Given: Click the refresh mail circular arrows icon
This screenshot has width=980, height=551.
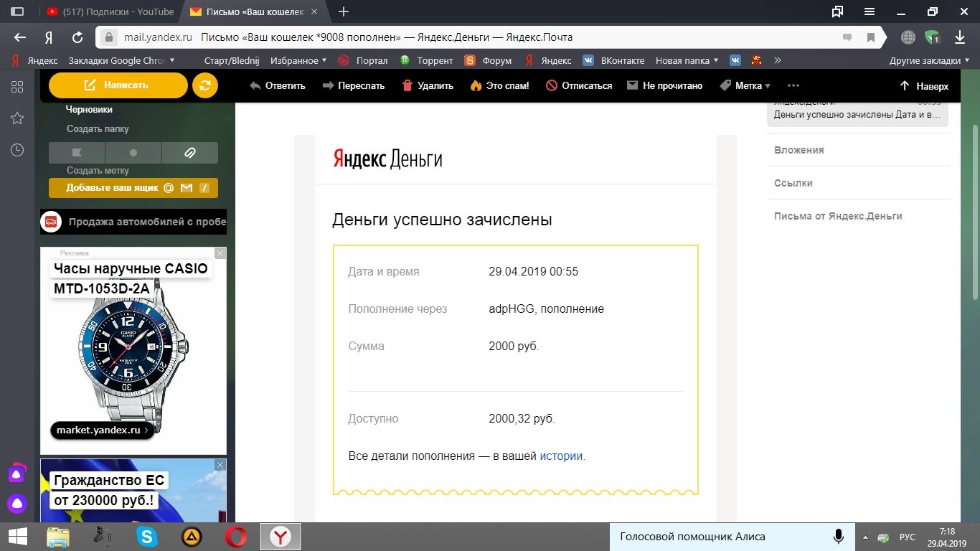Looking at the screenshot, I should [x=204, y=85].
